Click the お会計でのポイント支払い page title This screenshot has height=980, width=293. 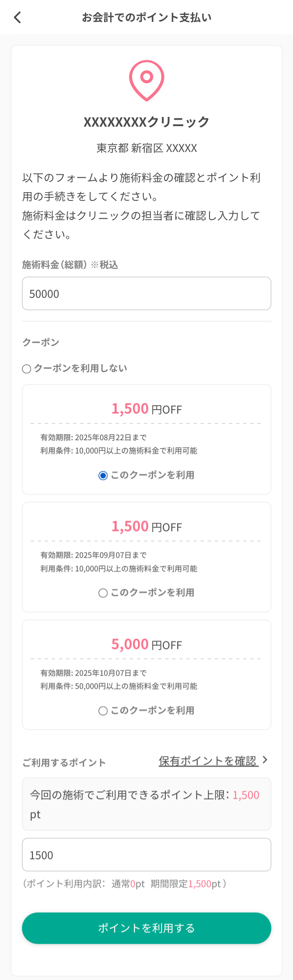pyautogui.click(x=146, y=17)
